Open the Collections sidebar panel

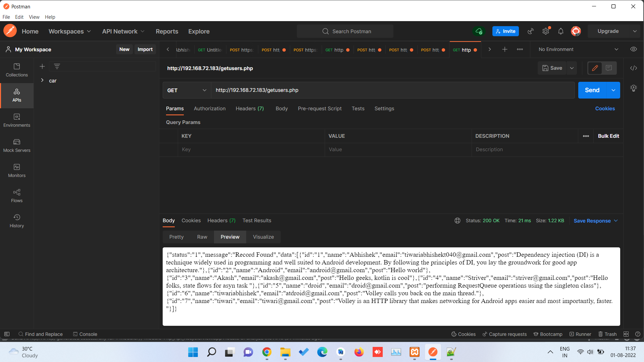click(17, 70)
